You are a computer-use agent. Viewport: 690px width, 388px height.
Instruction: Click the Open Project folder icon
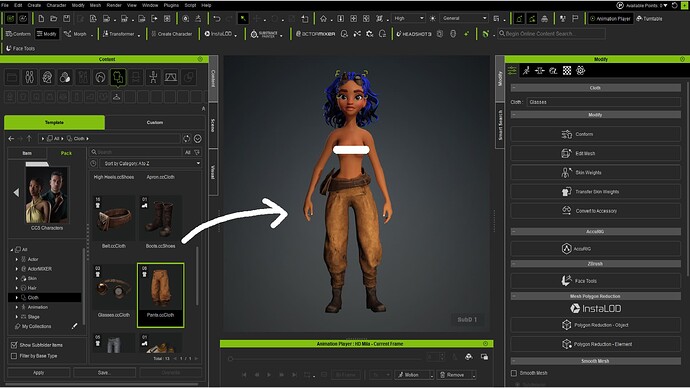pos(54,18)
